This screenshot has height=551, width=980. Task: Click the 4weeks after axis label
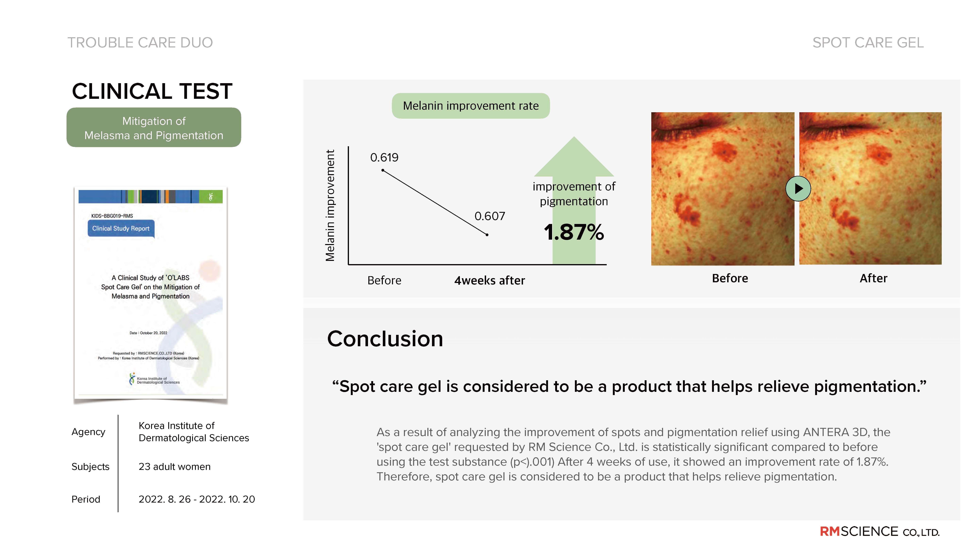[490, 281]
